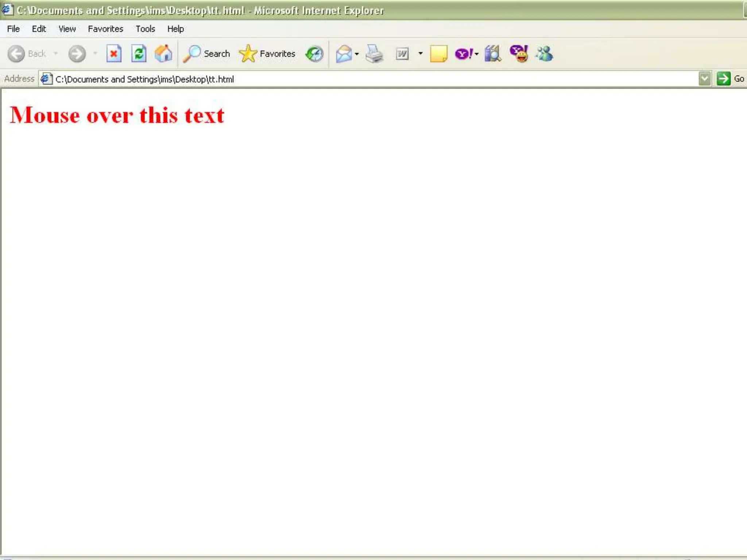
Task: Click the yellow sticky note icon
Action: point(438,54)
